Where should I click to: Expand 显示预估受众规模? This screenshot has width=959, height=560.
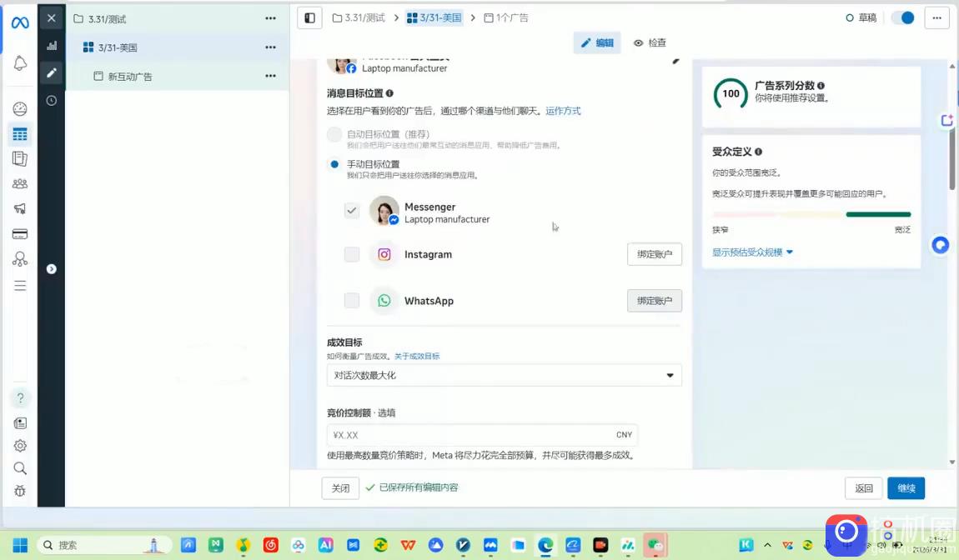tap(752, 252)
